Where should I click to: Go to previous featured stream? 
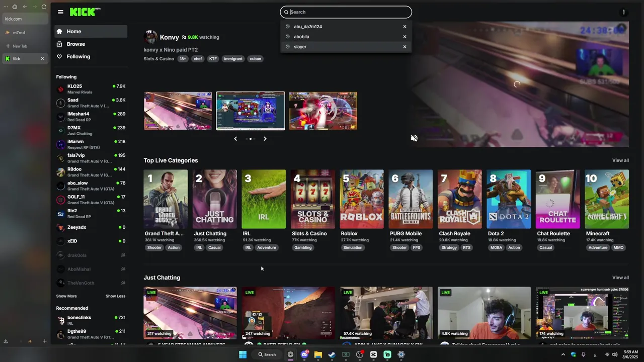click(x=235, y=139)
